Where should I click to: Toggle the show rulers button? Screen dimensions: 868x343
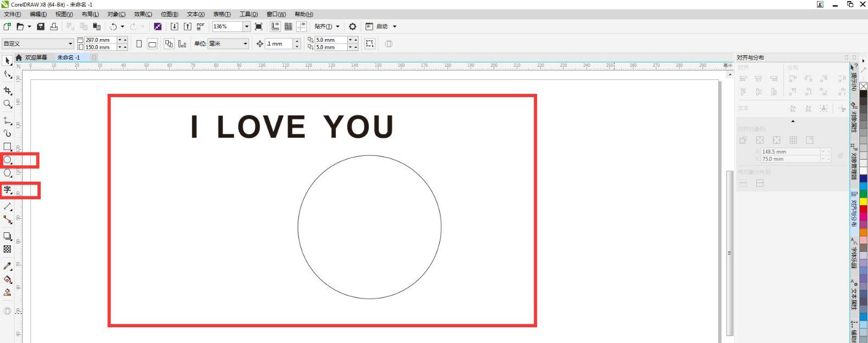coord(275,27)
